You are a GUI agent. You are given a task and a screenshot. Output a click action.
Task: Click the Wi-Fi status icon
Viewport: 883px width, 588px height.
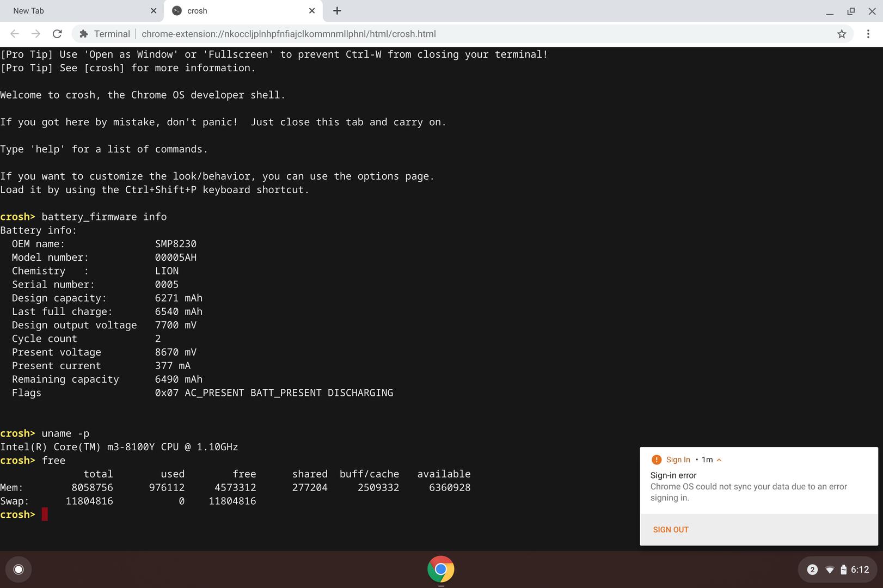830,569
